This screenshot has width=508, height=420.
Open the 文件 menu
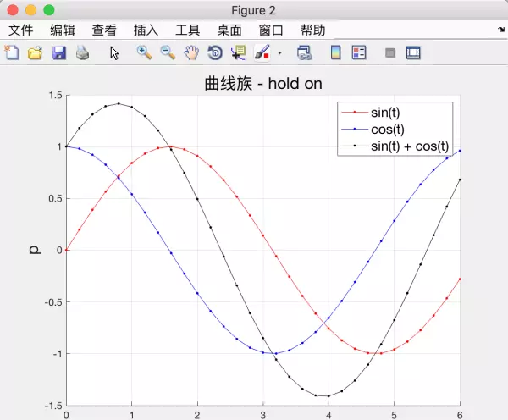pyautogui.click(x=20, y=30)
